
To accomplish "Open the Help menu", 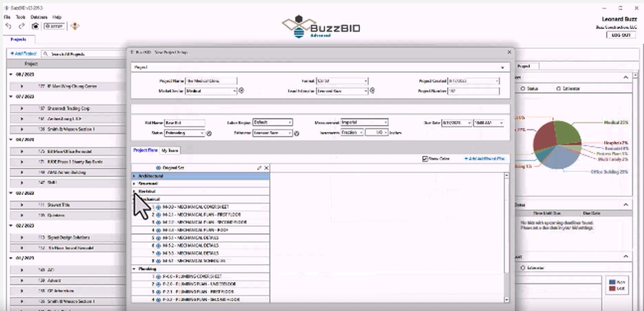I will click(x=57, y=17).
